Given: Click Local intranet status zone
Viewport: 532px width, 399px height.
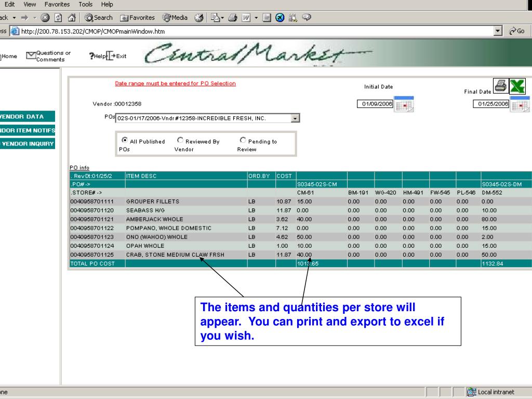Looking at the screenshot, I should click(x=491, y=392).
